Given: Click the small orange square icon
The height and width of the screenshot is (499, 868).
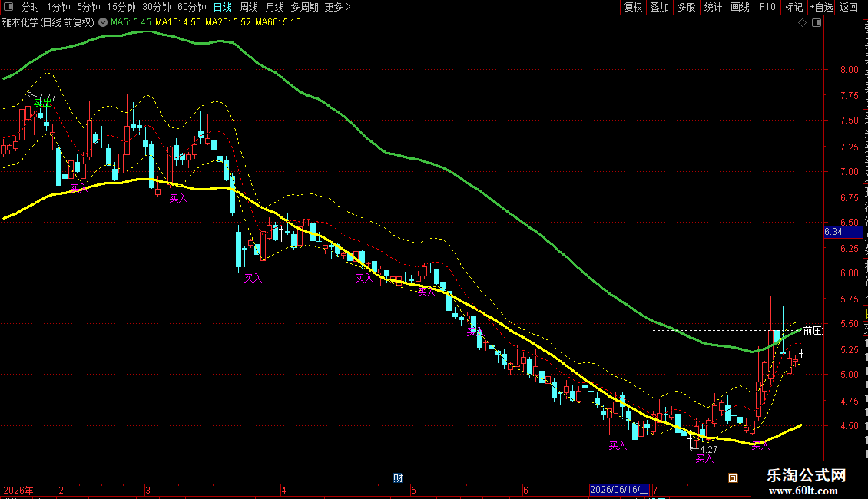Looking at the screenshot, I should (733, 478).
